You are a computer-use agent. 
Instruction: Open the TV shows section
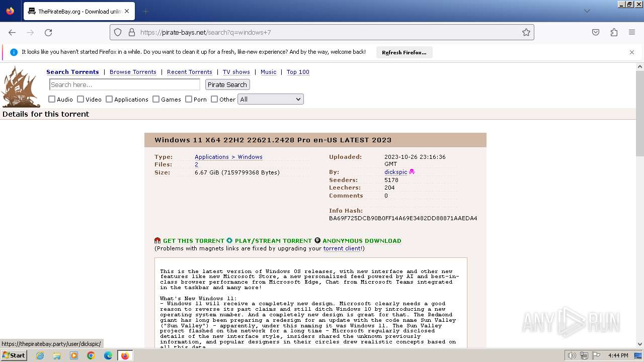pyautogui.click(x=236, y=72)
